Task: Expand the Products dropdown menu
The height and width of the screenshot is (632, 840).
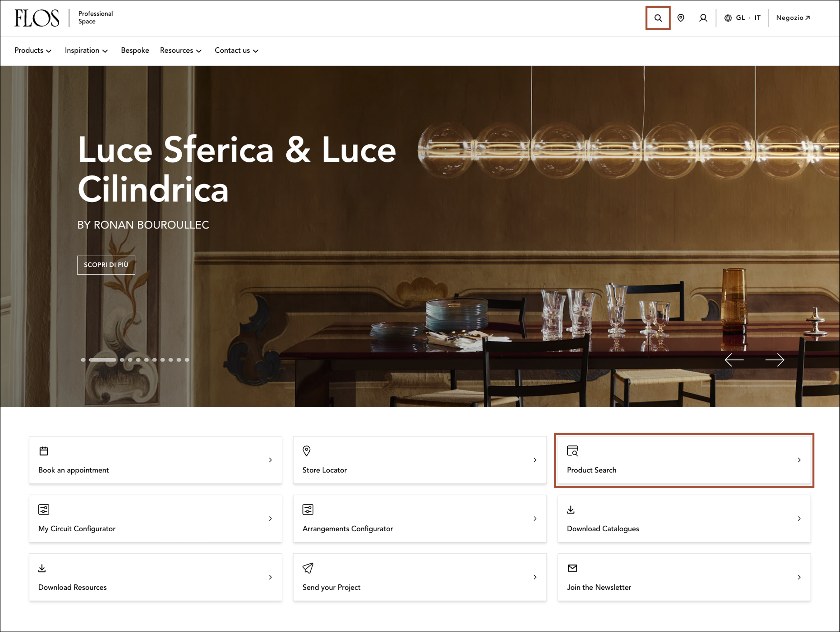Action: tap(33, 50)
